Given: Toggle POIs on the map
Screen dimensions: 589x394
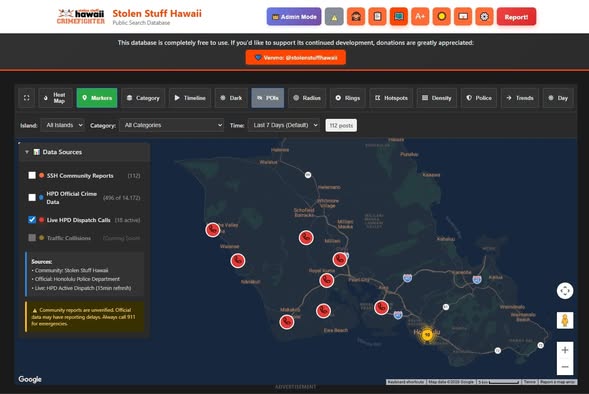Looking at the screenshot, I should [x=268, y=98].
